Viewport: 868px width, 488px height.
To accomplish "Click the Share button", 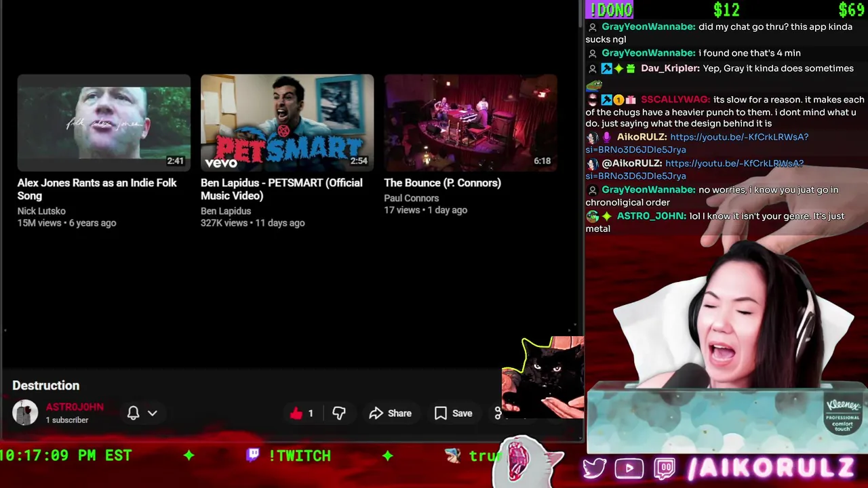I will click(x=391, y=413).
